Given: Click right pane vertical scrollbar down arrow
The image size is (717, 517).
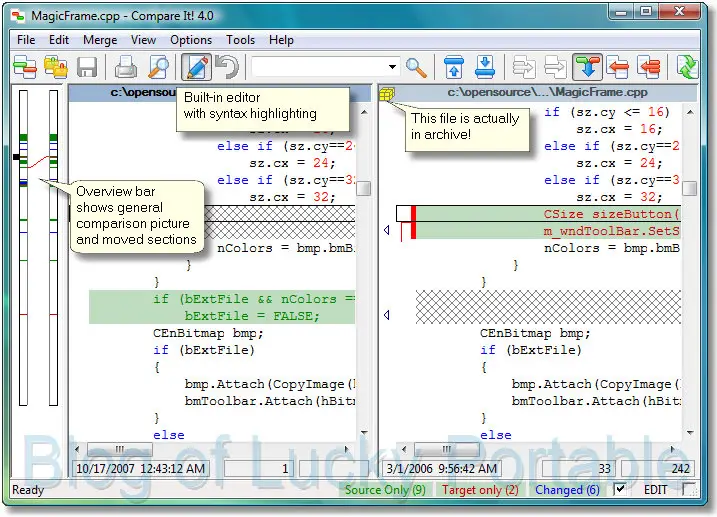Looking at the screenshot, I should pyautogui.click(x=690, y=432).
